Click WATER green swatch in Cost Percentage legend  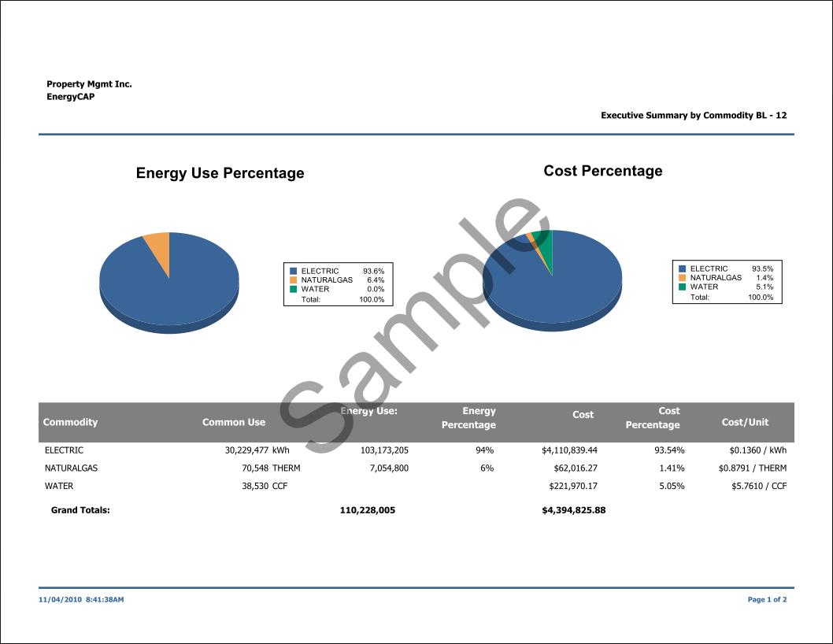click(x=682, y=287)
